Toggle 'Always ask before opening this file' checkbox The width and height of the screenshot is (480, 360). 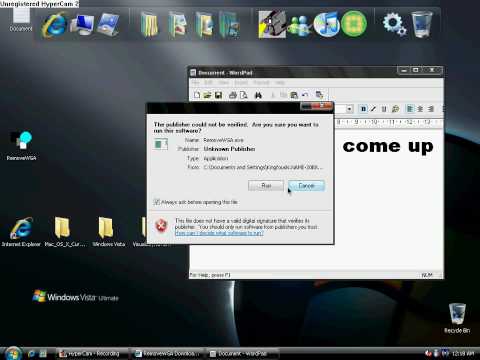[x=157, y=202]
